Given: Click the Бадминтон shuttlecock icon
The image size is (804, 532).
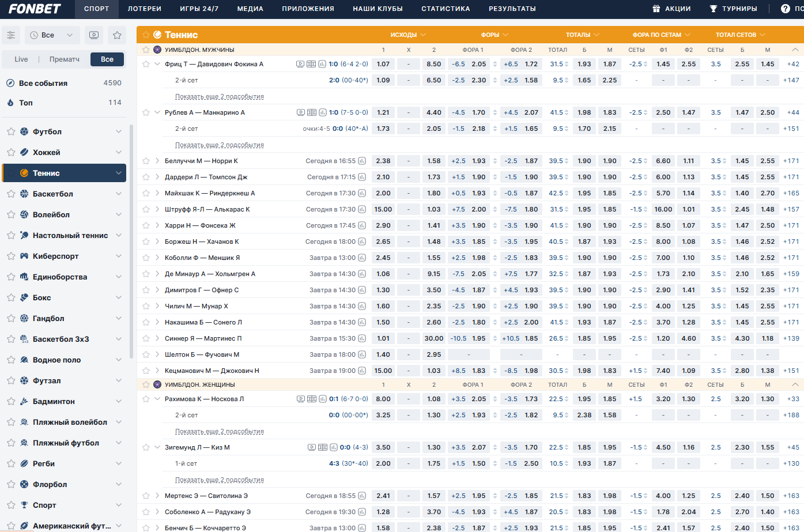Looking at the screenshot, I should (x=24, y=401).
